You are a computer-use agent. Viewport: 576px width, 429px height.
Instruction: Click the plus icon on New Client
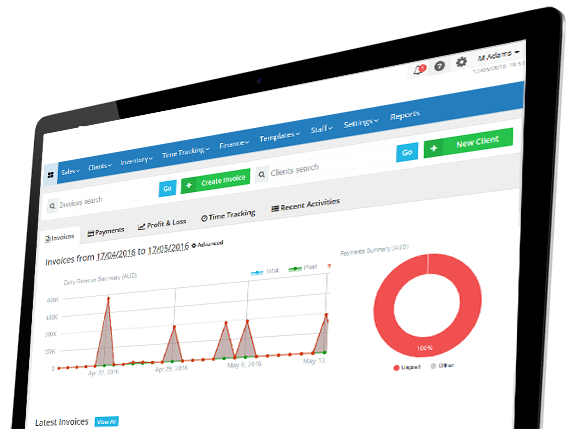click(x=433, y=148)
